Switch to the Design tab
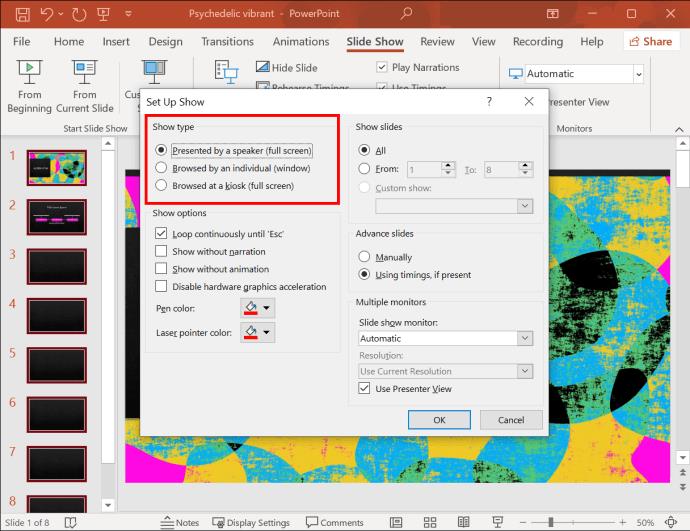The height and width of the screenshot is (531, 690). coord(165,41)
